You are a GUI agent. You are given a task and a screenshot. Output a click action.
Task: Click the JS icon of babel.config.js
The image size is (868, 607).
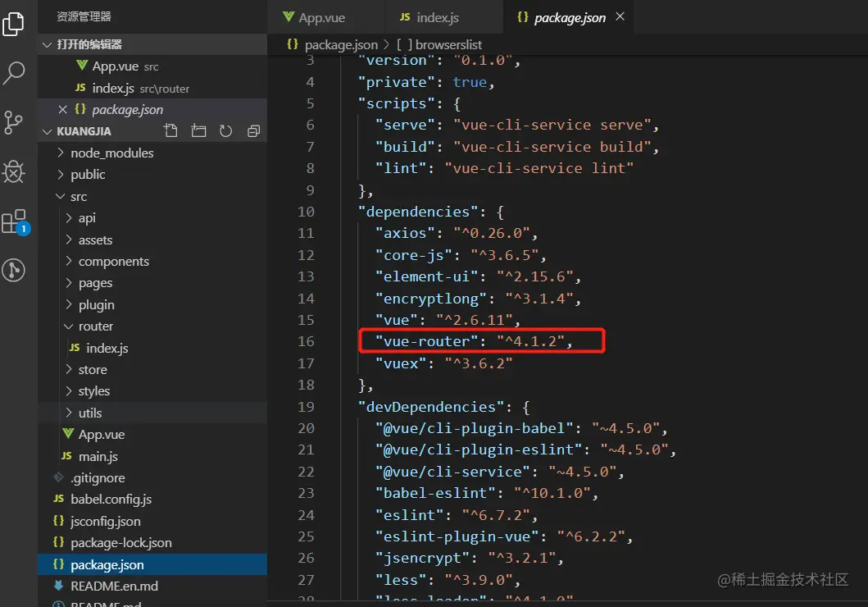[59, 499]
